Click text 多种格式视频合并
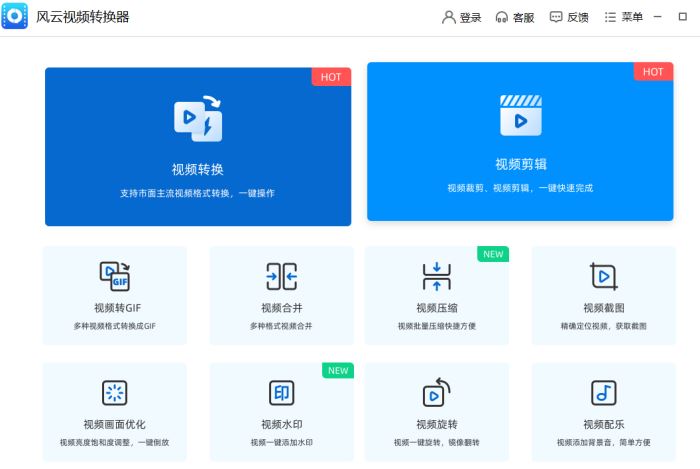Viewport: 700px width, 469px height. coord(281,326)
